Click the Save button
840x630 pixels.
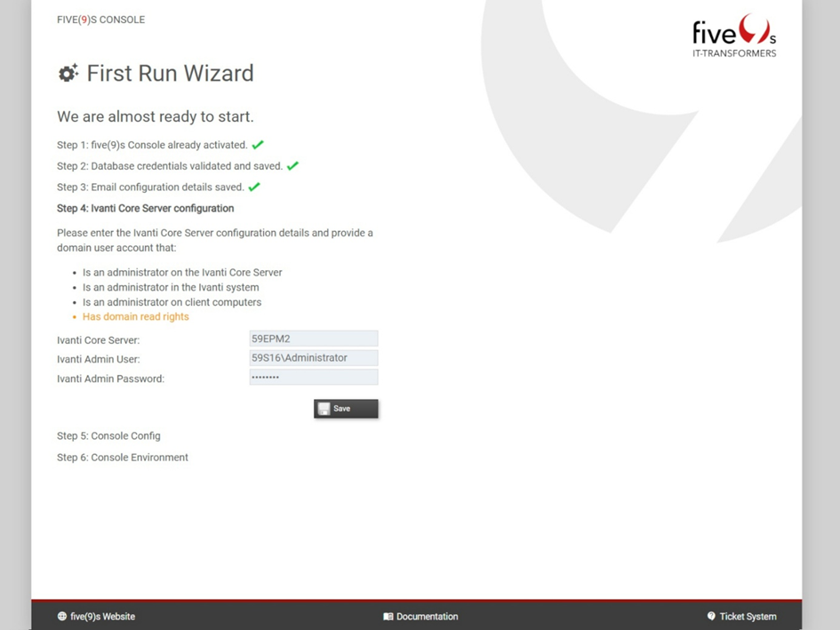coord(346,409)
